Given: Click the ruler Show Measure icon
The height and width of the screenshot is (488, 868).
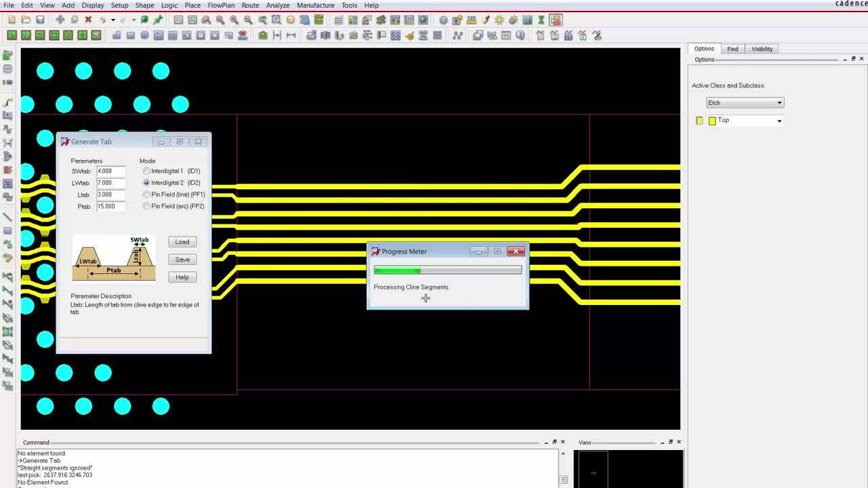Looking at the screenshot, I should (472, 20).
